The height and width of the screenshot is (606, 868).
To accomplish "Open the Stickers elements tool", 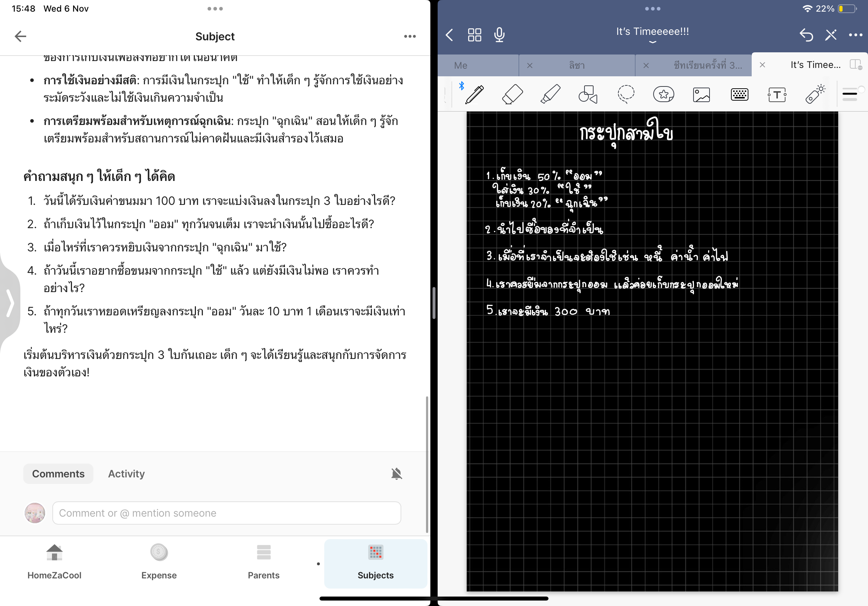I will [663, 94].
